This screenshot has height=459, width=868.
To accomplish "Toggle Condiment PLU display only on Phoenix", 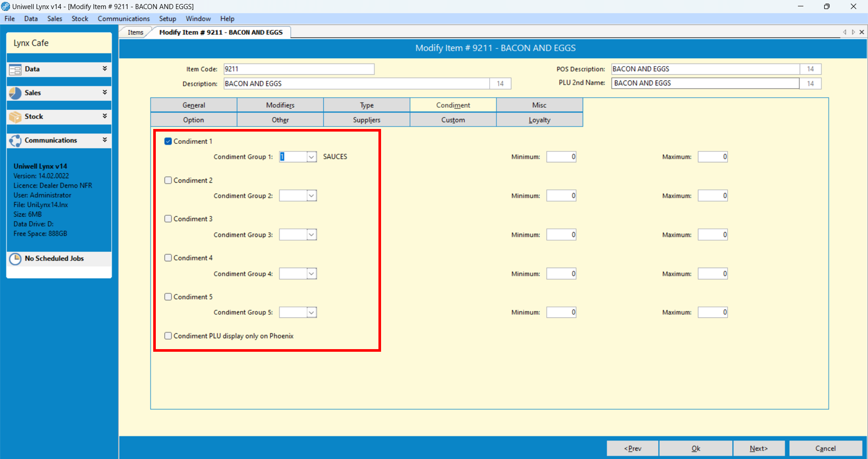I will (x=168, y=336).
